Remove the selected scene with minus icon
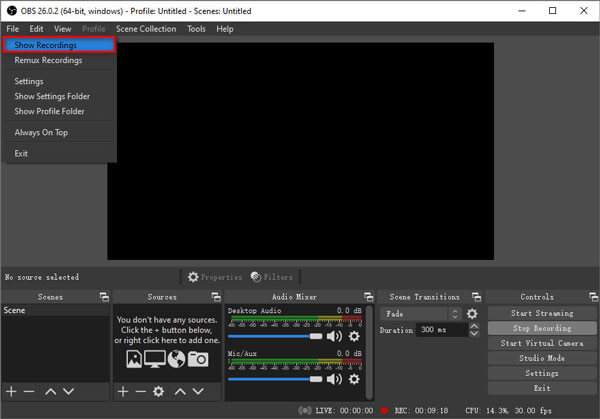Viewport: 600px width, 419px height. click(x=29, y=391)
